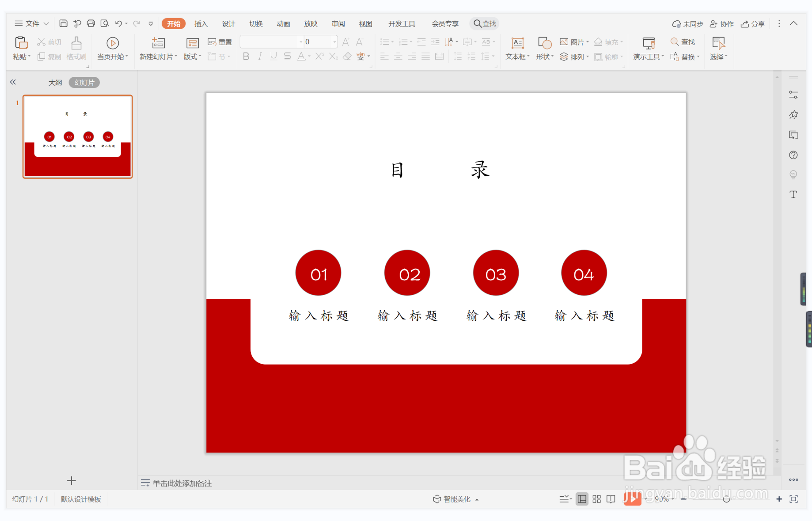Toggle italic formatting
Viewport: 812px width, 521px height.
click(260, 57)
